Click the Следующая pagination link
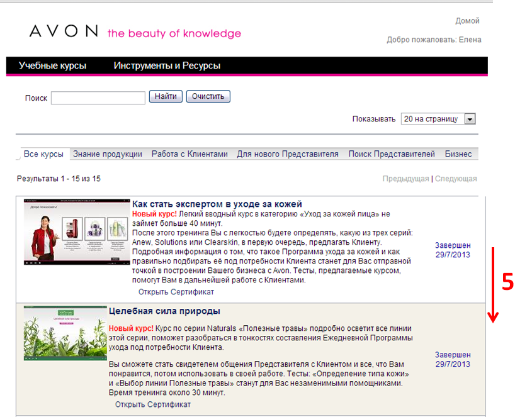Viewport: 532px width, 417px height. click(456, 179)
